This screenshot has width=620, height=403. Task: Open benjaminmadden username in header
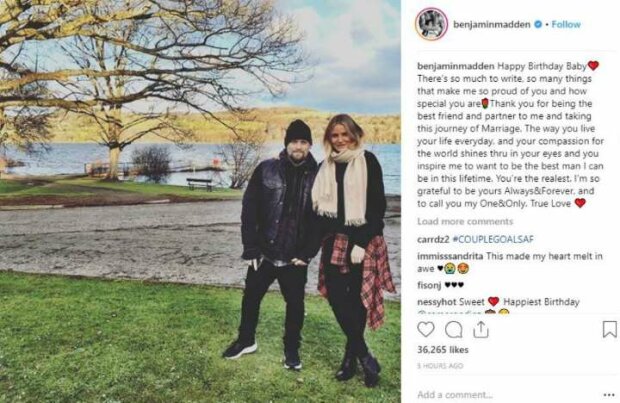point(491,25)
